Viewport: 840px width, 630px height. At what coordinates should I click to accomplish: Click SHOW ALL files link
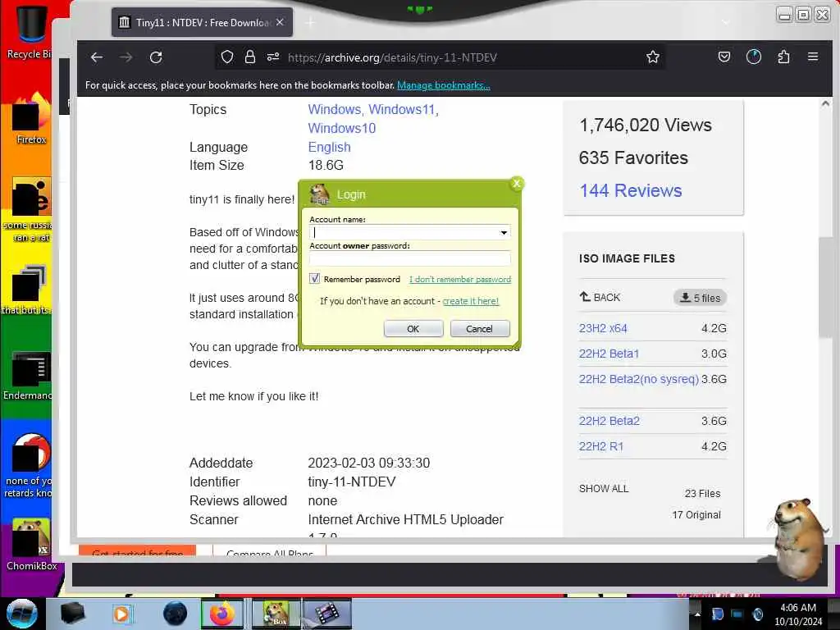pos(604,489)
